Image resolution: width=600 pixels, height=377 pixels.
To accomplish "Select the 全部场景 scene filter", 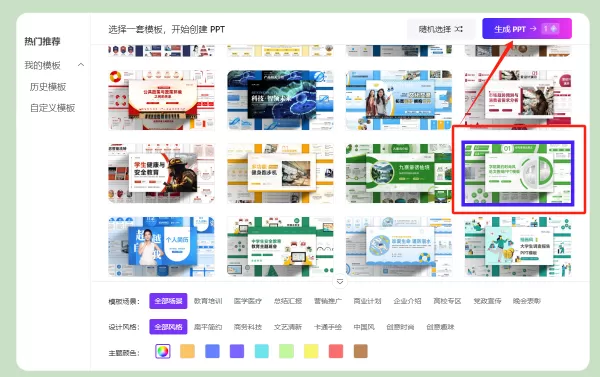I will pyautogui.click(x=168, y=301).
